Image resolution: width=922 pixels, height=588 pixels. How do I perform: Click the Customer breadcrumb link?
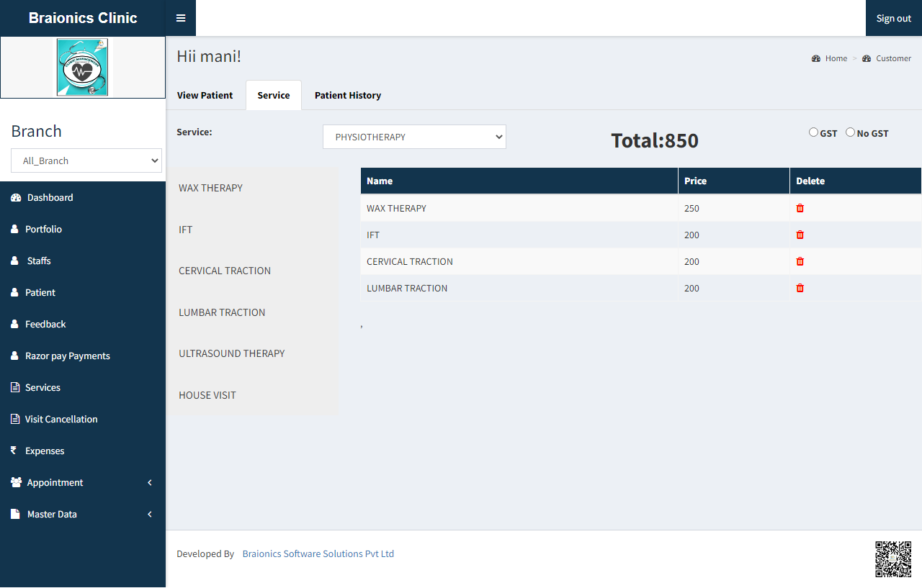(x=894, y=58)
